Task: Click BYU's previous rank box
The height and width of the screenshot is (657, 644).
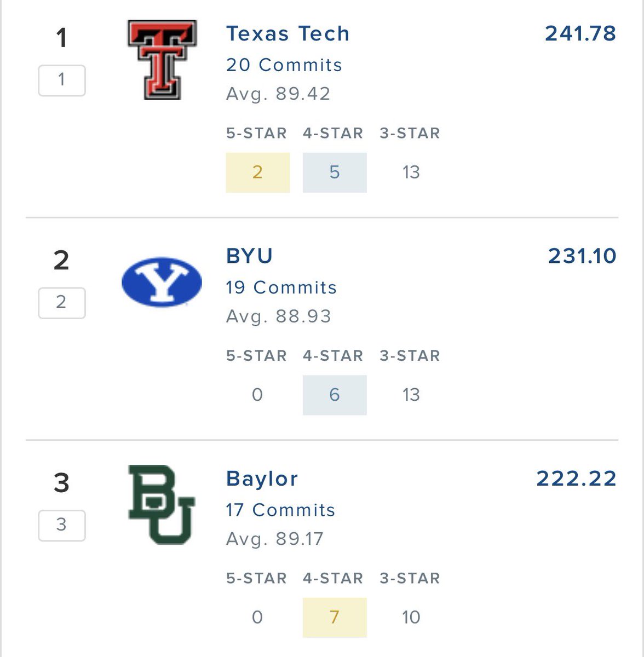Action: (x=62, y=303)
